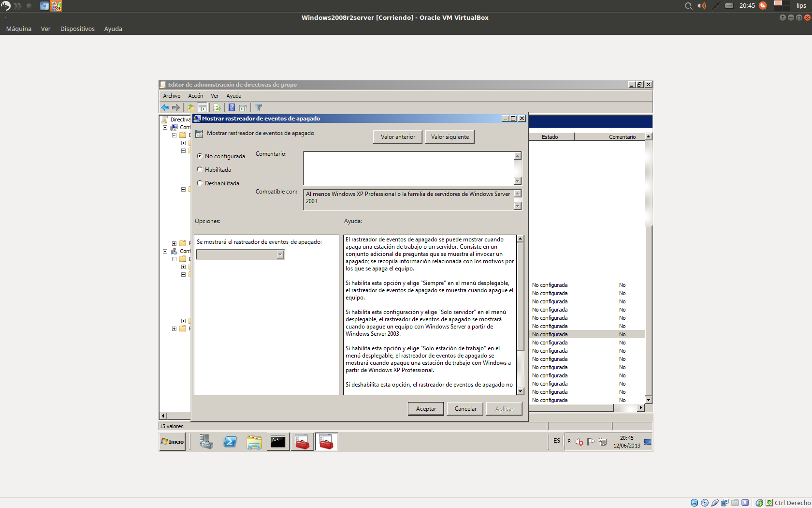Viewport: 812px width, 508px height.
Task: Open the command prompt taskbar icon
Action: tap(278, 442)
